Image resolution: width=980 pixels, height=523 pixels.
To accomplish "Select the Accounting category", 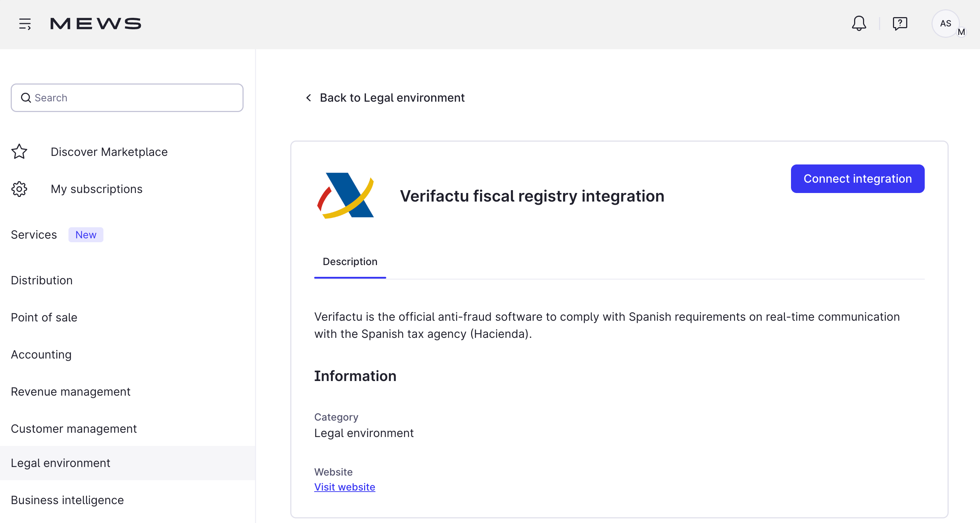I will pyautogui.click(x=41, y=354).
